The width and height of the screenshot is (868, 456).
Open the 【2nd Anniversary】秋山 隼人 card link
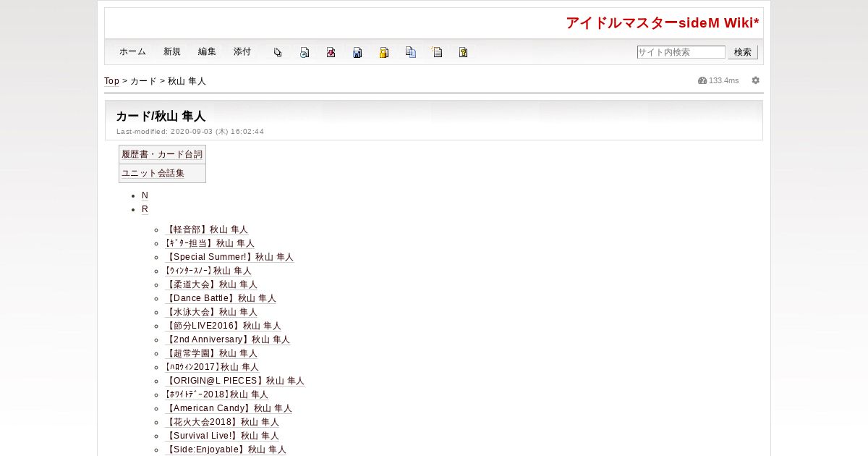pyautogui.click(x=227, y=339)
